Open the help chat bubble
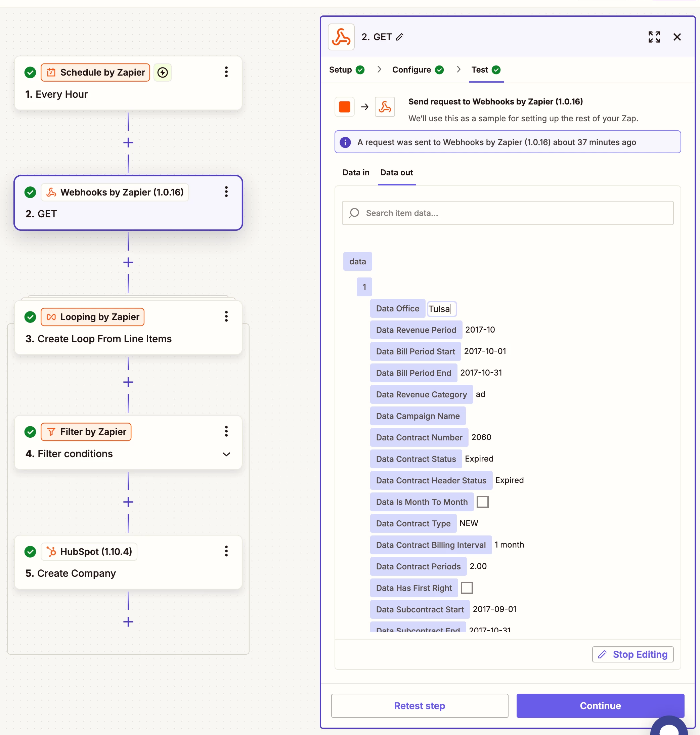The width and height of the screenshot is (700, 735). (669, 726)
